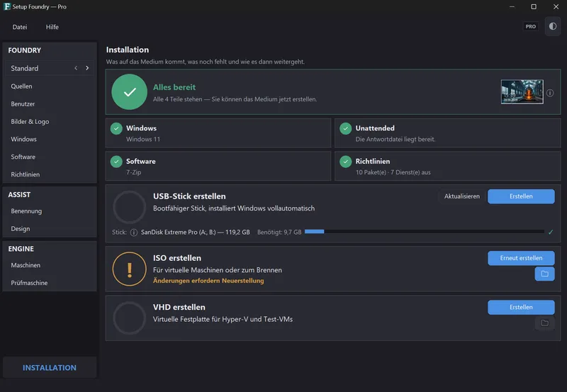Close the Setup Foundry window
The image size is (567, 392).
[556, 6]
